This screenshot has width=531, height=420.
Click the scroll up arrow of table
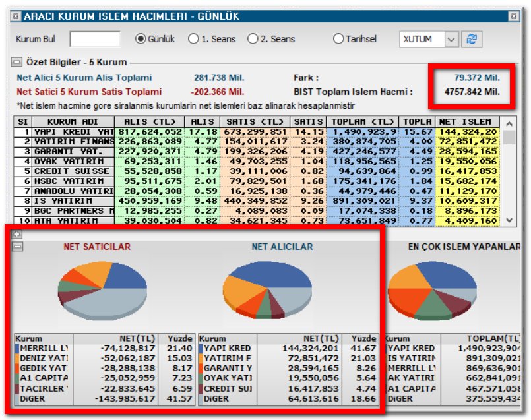[509, 124]
